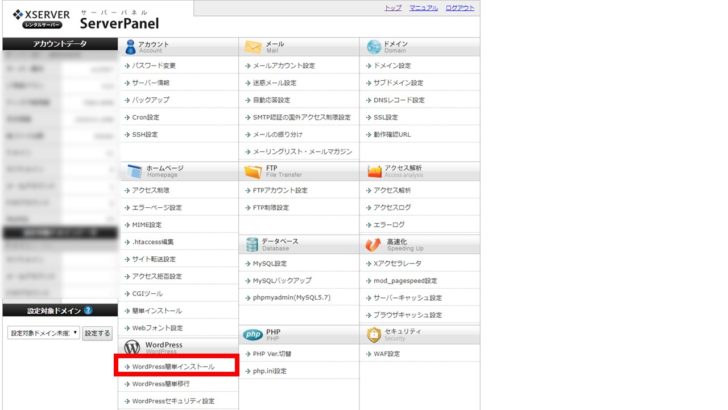Open サイト転送設定
The image size is (728, 410).
pyautogui.click(x=154, y=259)
